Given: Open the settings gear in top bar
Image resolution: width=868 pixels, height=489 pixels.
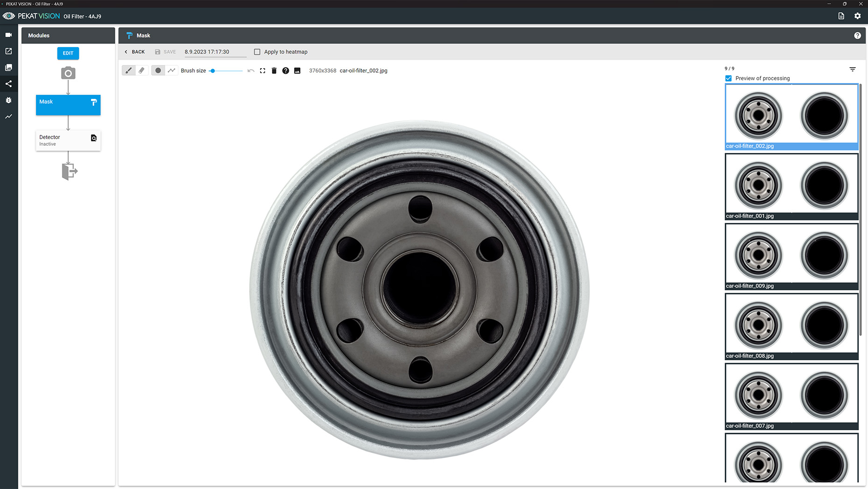Looking at the screenshot, I should tap(857, 16).
